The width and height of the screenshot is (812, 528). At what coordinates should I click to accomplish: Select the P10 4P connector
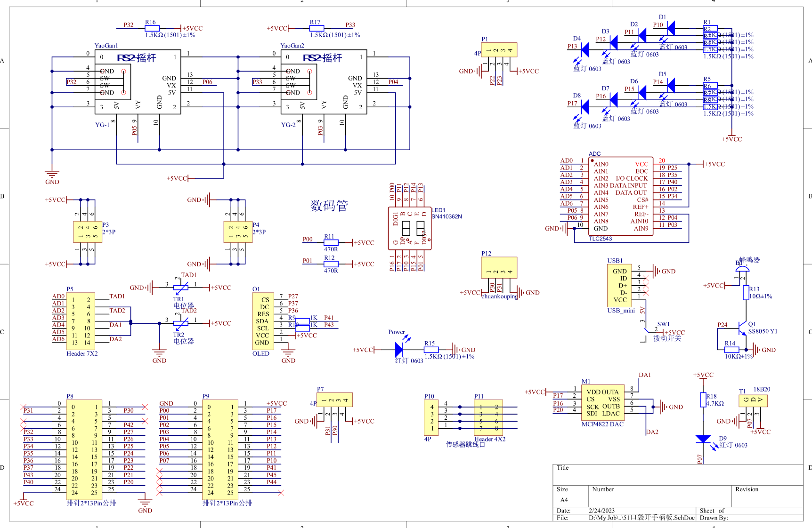(x=431, y=417)
